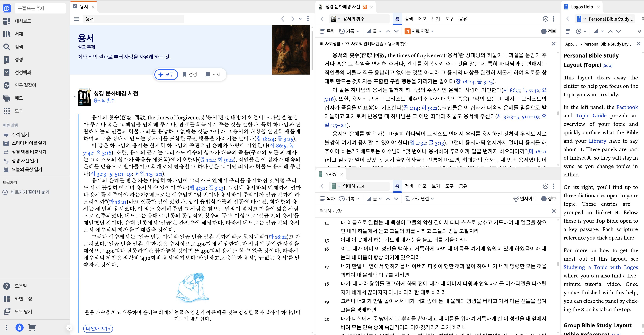644x335 pixels.
Task: Toggle the circled up-arrow in the dictionary panel
Action: coord(545,19)
